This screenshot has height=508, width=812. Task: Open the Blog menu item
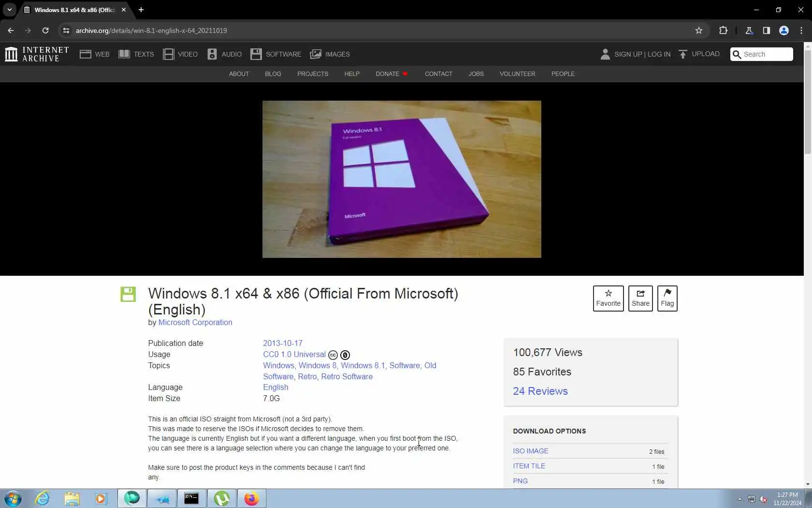(x=273, y=74)
